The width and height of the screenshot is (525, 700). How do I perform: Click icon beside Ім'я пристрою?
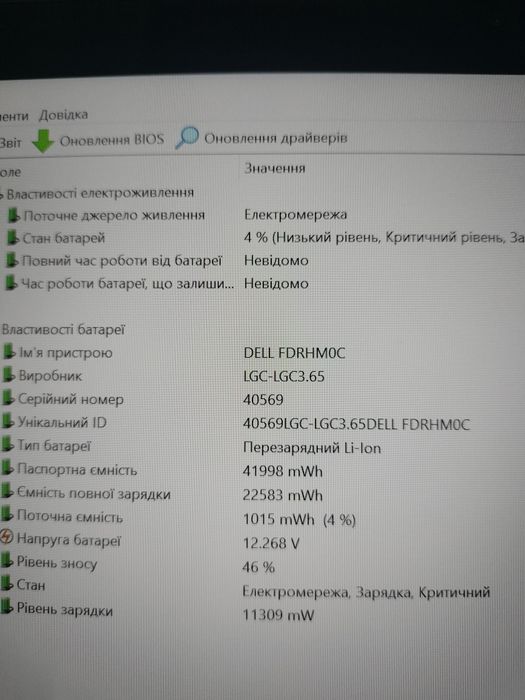coord(9,353)
